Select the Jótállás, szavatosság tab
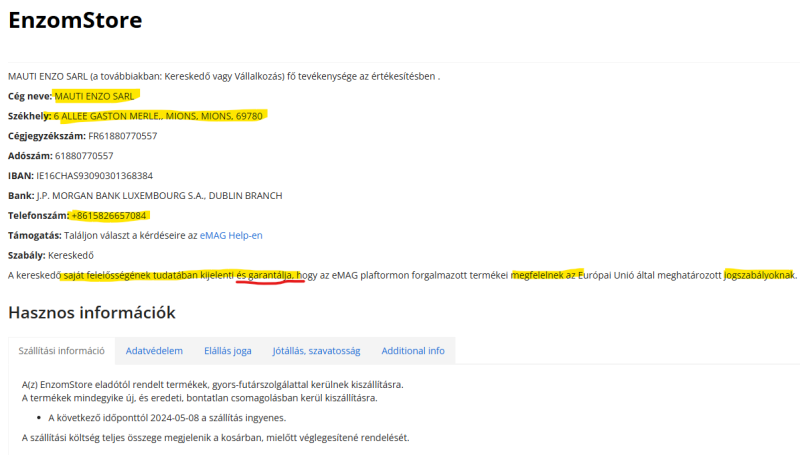The height and width of the screenshot is (455, 800). tap(316, 351)
